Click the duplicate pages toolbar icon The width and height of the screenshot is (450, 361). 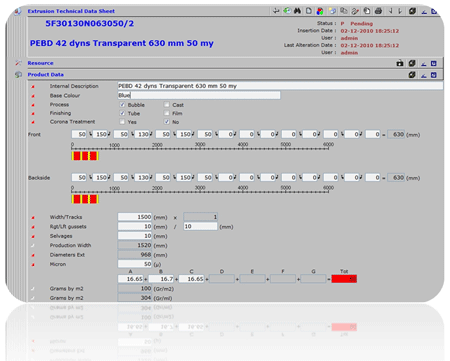click(x=344, y=11)
